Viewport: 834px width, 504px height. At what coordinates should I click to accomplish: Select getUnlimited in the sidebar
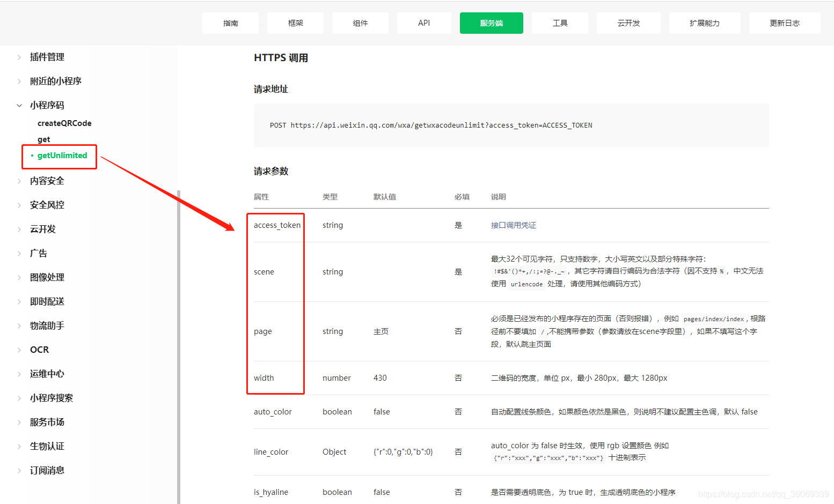pos(62,155)
